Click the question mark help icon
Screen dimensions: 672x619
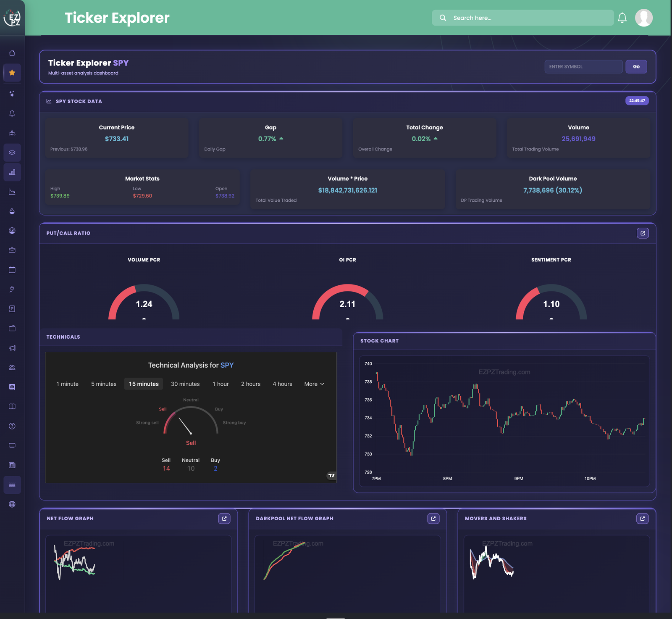12,426
